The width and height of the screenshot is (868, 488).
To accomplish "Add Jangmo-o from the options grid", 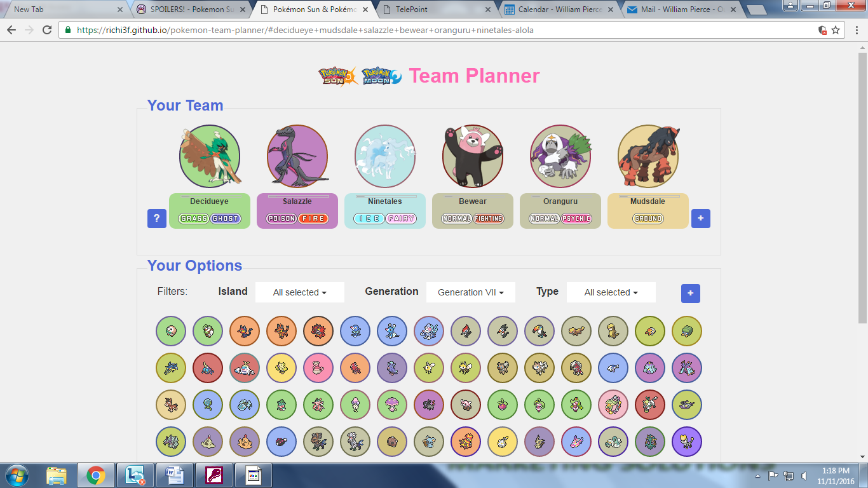I will click(x=687, y=442).
